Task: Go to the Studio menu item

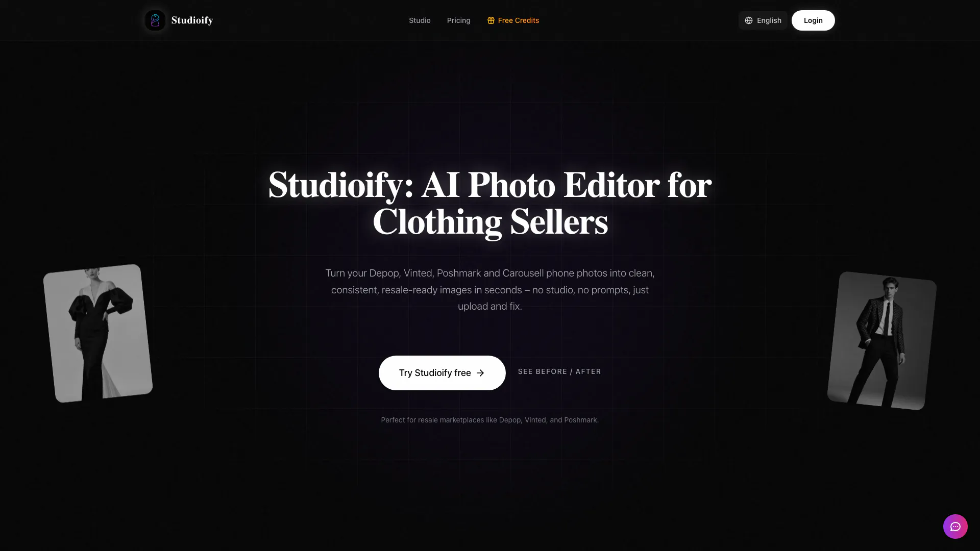Action: coord(420,20)
